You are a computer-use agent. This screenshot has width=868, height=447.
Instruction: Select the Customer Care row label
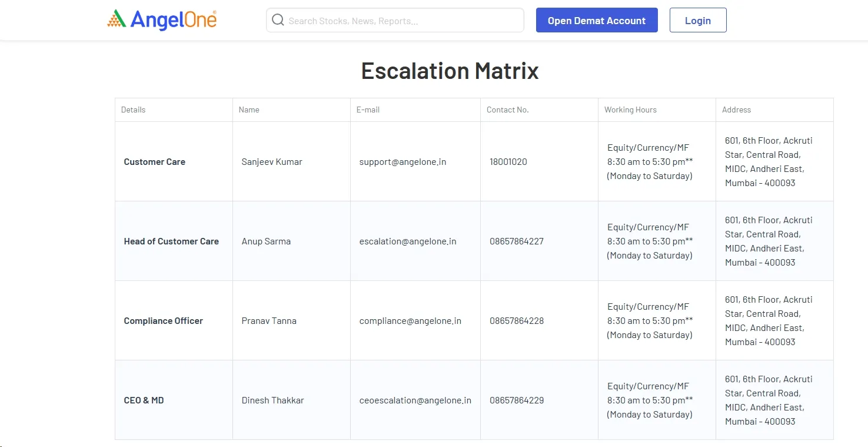click(155, 162)
